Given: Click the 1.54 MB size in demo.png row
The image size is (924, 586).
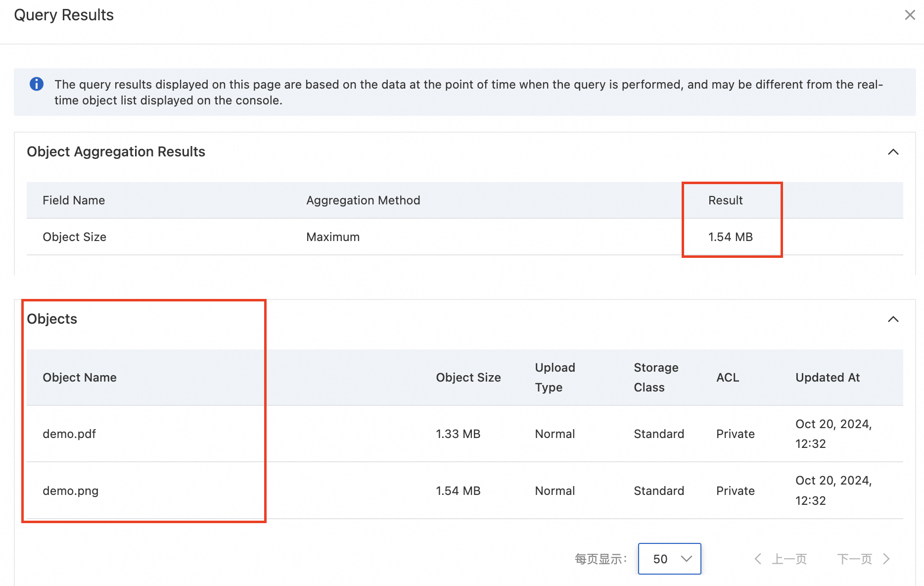Looking at the screenshot, I should 458,491.
